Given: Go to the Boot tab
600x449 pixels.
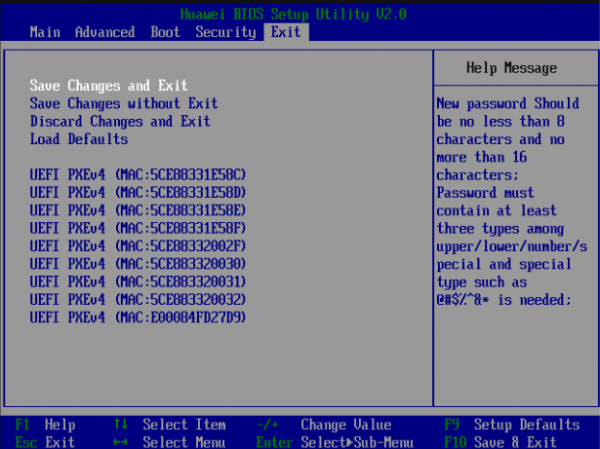Looking at the screenshot, I should click(x=165, y=32).
